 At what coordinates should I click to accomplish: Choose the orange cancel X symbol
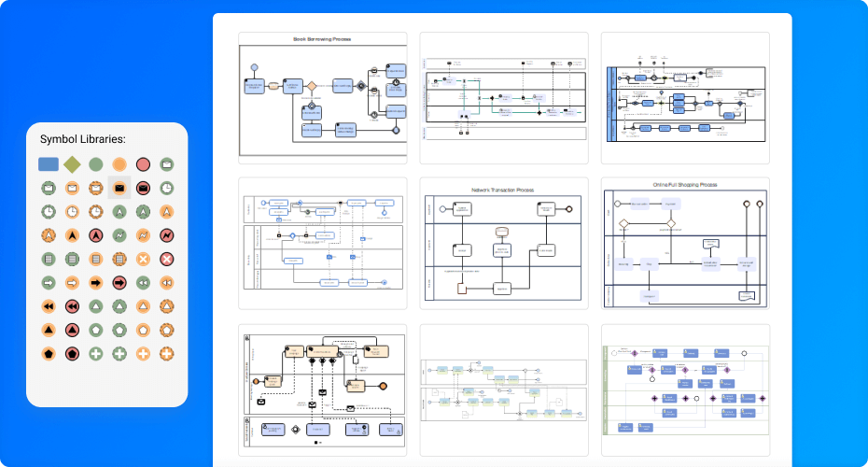[143, 259]
